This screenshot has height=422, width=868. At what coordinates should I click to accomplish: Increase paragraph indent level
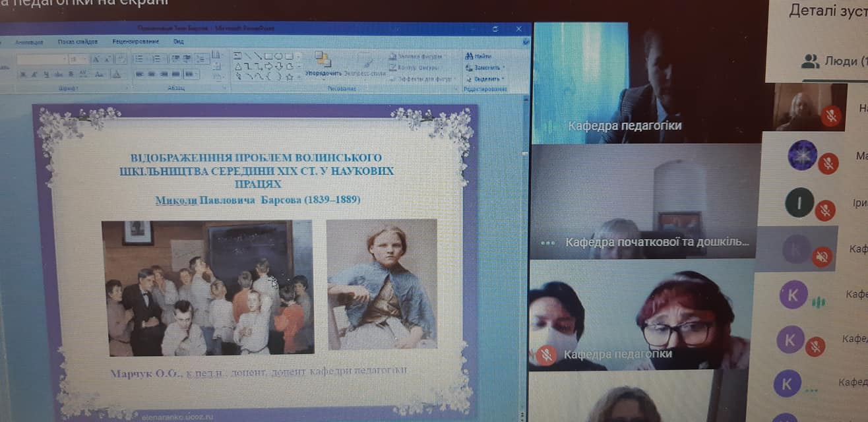click(187, 59)
